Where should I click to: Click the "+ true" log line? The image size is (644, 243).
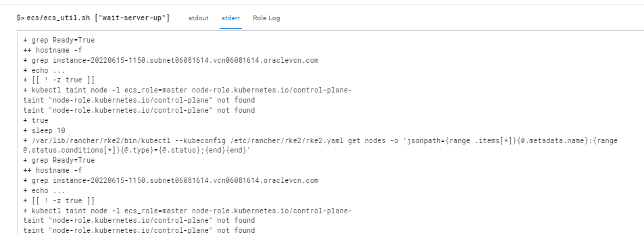click(x=35, y=120)
